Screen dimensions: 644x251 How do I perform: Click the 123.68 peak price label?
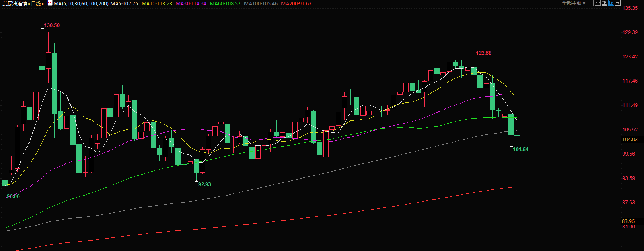(x=484, y=53)
